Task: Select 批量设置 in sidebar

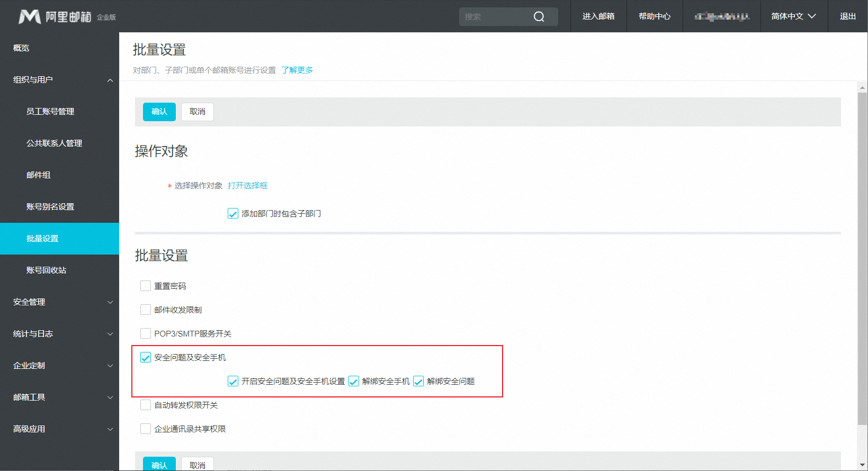Action: point(59,239)
